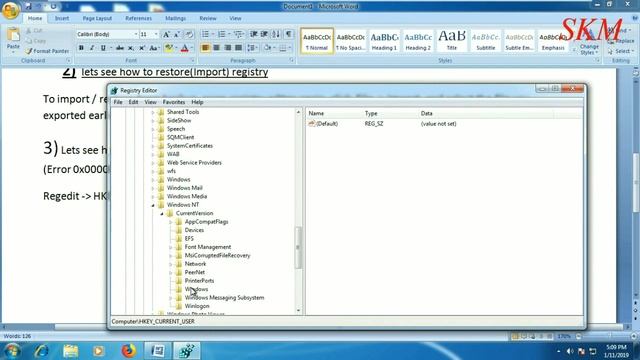
Task: Open Windows Explorer from taskbar
Action: (71, 351)
